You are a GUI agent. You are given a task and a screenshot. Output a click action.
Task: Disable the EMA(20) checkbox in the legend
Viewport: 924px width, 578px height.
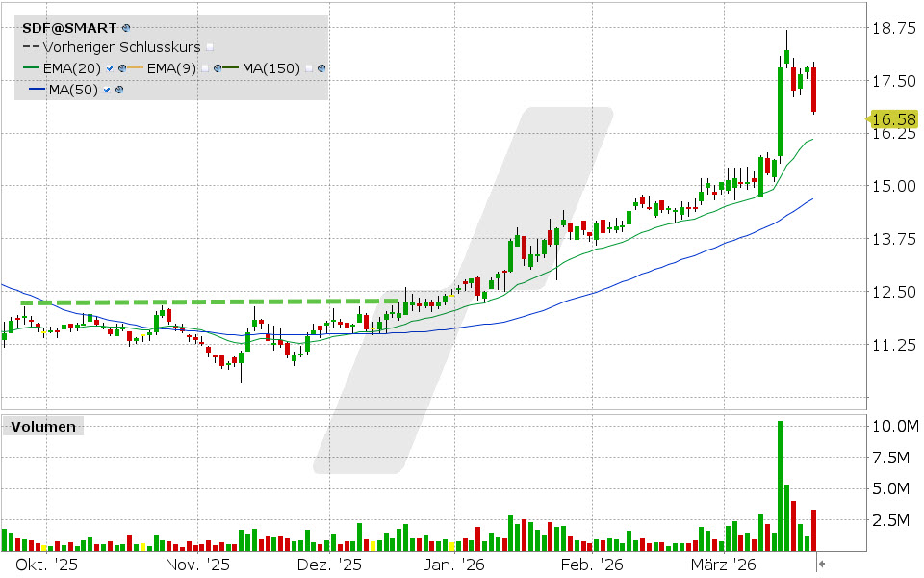pos(110,68)
